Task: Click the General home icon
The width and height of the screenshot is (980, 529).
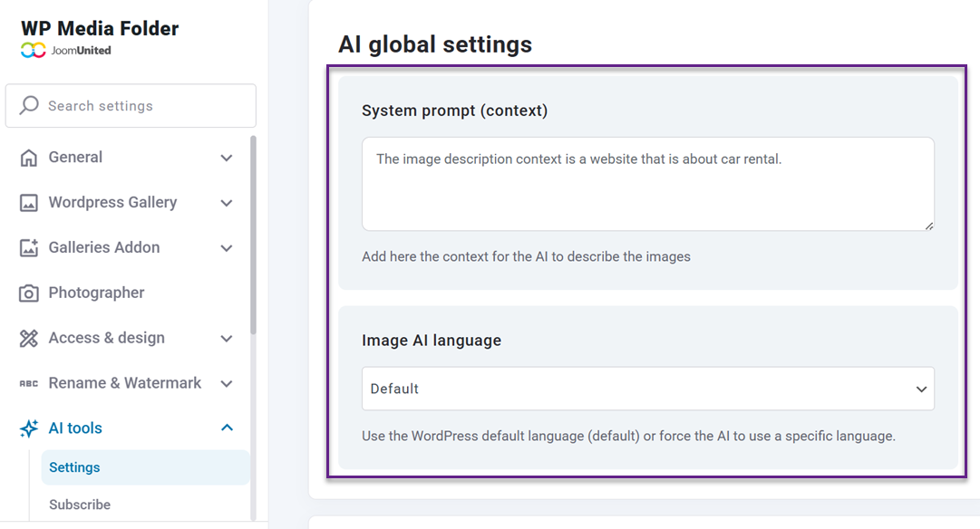Action: click(x=28, y=157)
